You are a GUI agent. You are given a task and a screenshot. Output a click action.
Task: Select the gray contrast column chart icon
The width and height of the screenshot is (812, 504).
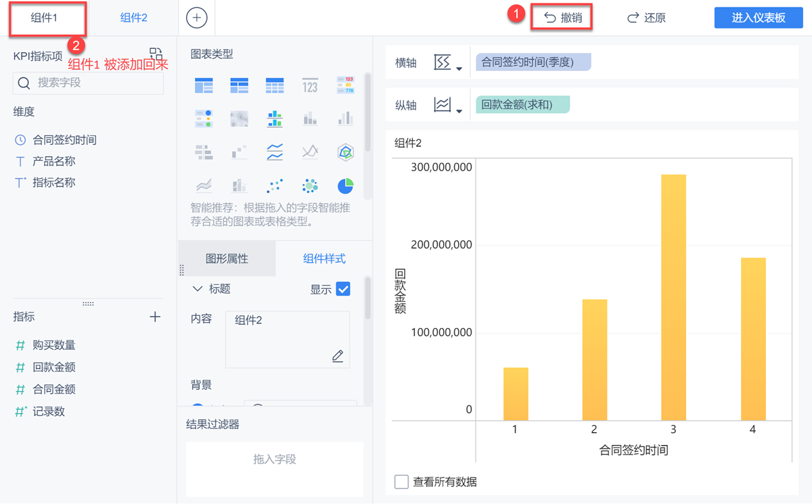pyautogui.click(x=345, y=119)
